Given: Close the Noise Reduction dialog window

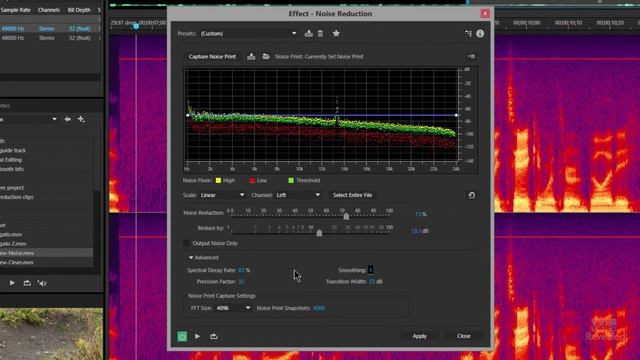Looking at the screenshot, I should pos(485,13).
